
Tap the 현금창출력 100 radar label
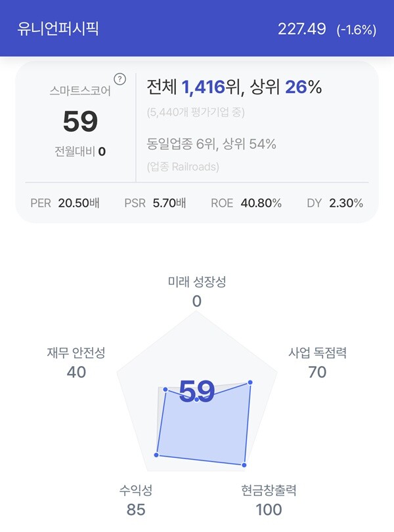(269, 500)
